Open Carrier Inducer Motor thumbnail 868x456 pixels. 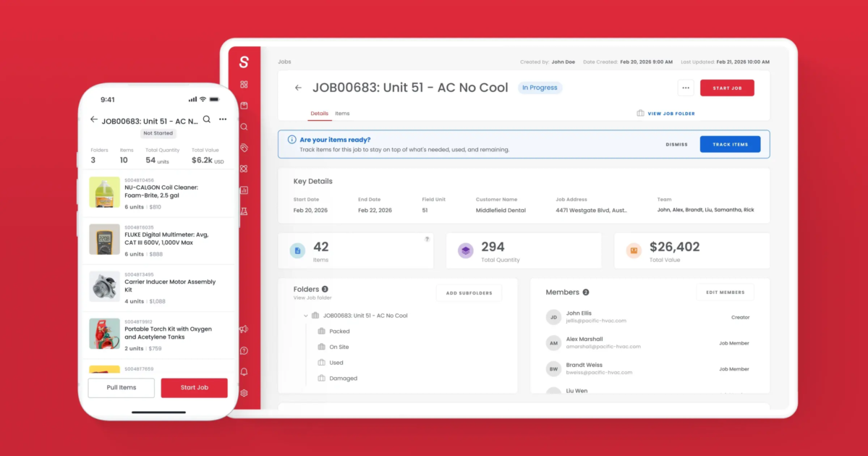click(x=105, y=287)
